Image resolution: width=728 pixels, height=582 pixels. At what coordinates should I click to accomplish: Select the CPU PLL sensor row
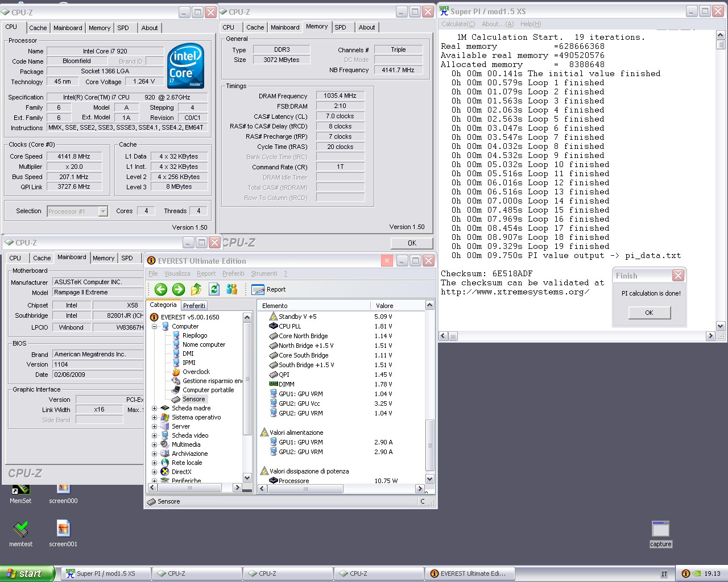point(341,326)
